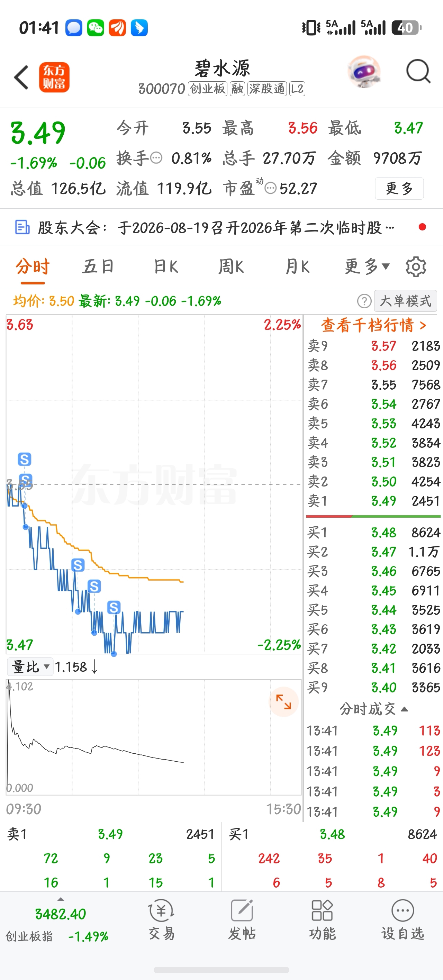Open the robot assistant icon
The height and width of the screenshot is (980, 443).
(364, 72)
